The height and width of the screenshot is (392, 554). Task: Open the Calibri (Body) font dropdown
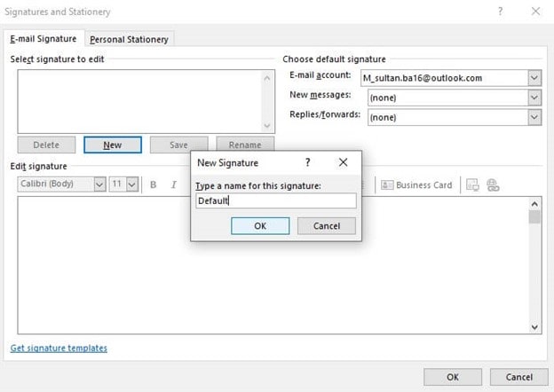tap(99, 184)
